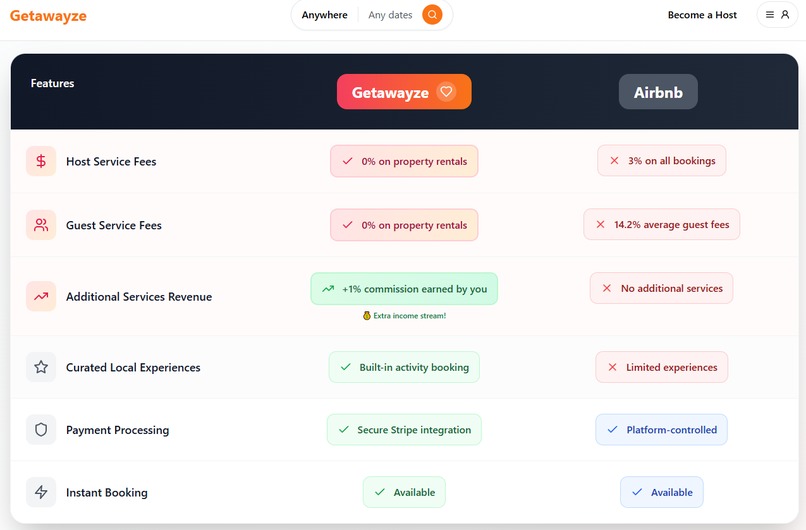The height and width of the screenshot is (530, 806).
Task: Click the blue 'Available' badge under Airbnb
Action: click(x=662, y=492)
